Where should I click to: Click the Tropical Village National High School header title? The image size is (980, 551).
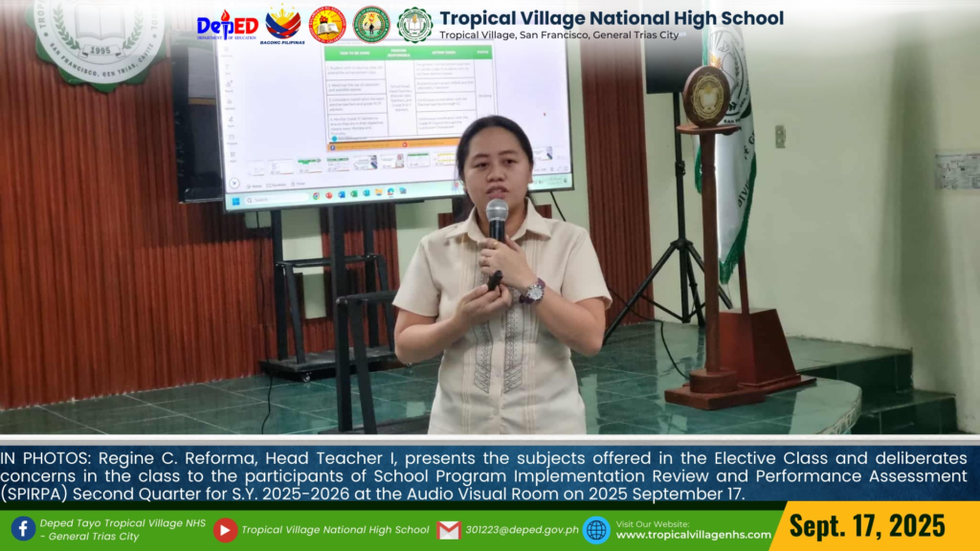click(x=611, y=17)
